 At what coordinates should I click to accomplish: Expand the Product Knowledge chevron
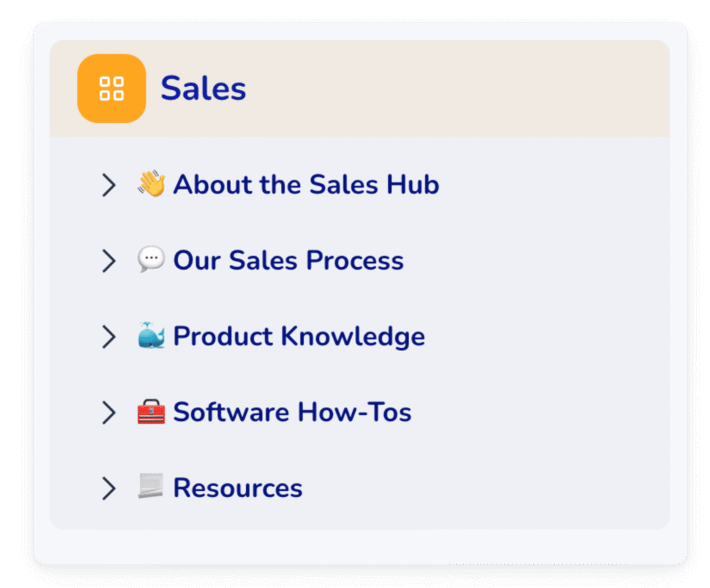109,336
